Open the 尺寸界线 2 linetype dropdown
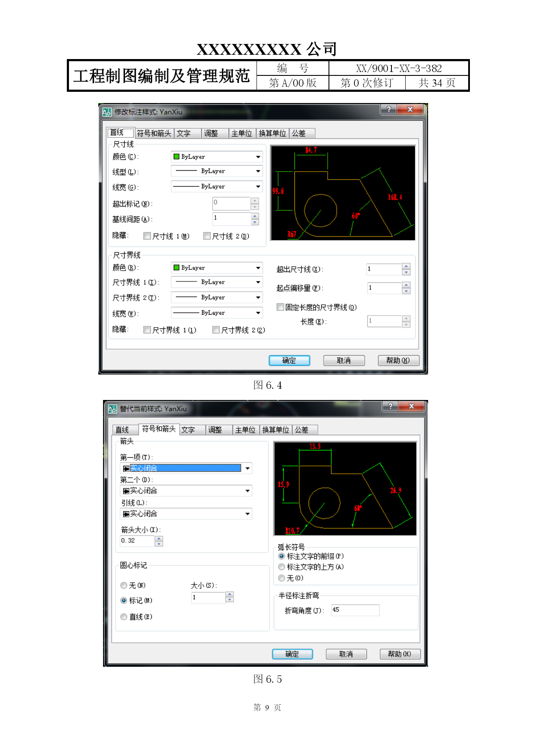This screenshot has height=756, width=535. pyautogui.click(x=217, y=298)
